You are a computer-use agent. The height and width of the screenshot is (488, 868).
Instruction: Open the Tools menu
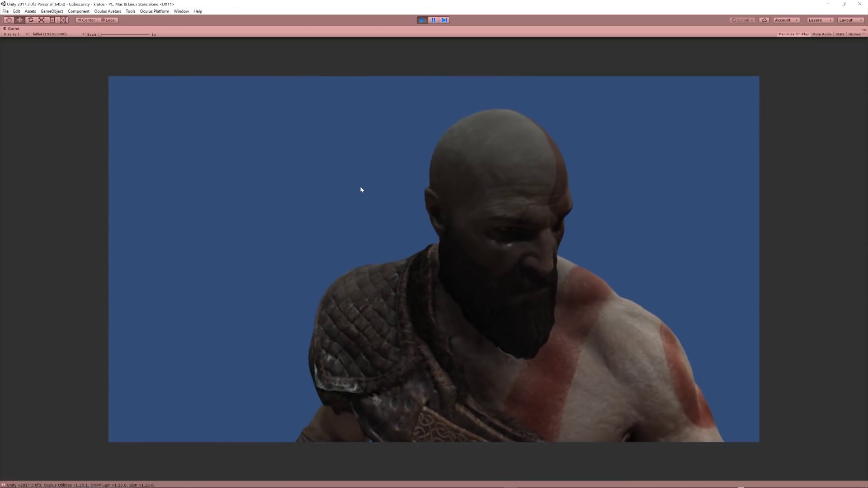click(131, 11)
